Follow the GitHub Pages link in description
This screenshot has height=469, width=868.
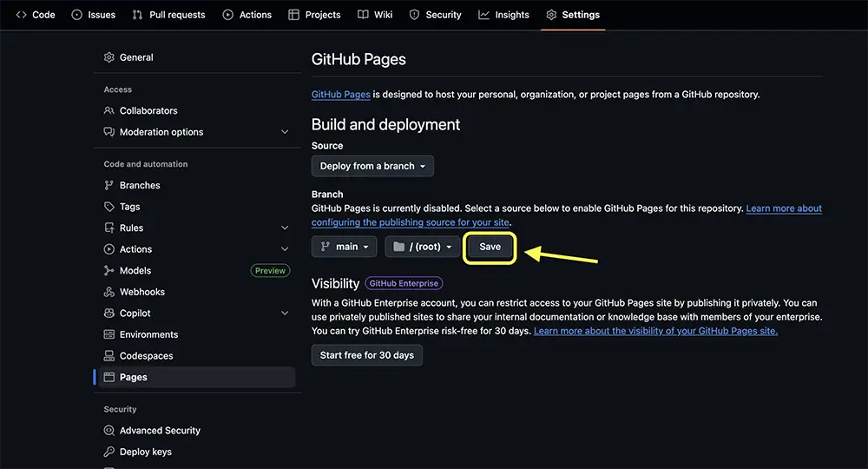(x=341, y=94)
